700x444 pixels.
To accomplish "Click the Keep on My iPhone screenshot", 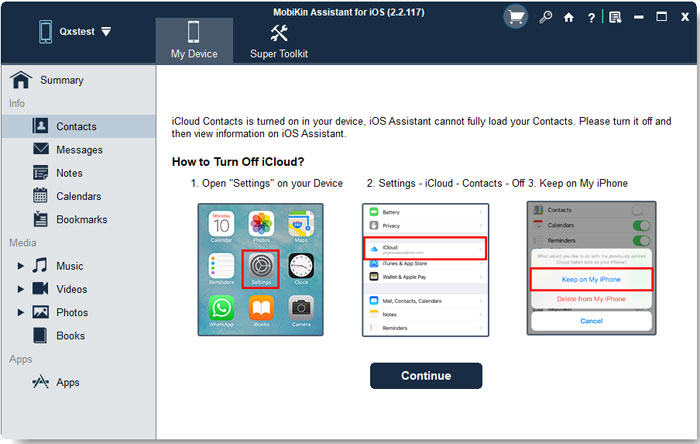I will tap(592, 268).
